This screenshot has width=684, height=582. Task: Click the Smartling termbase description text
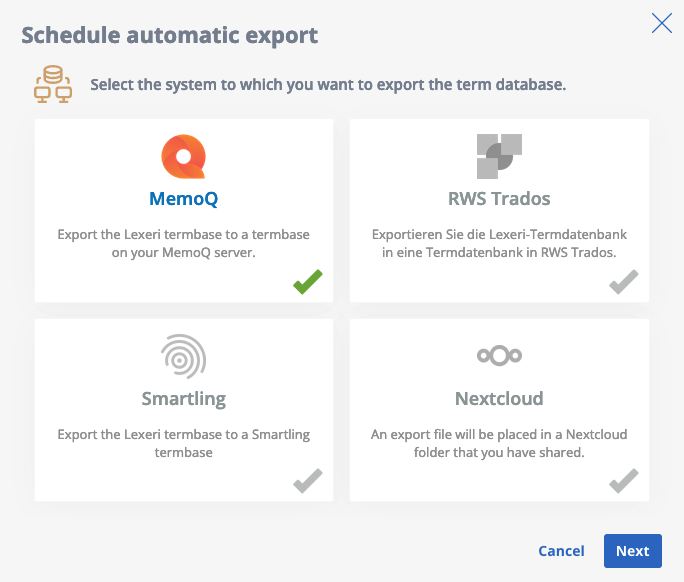pos(183,444)
